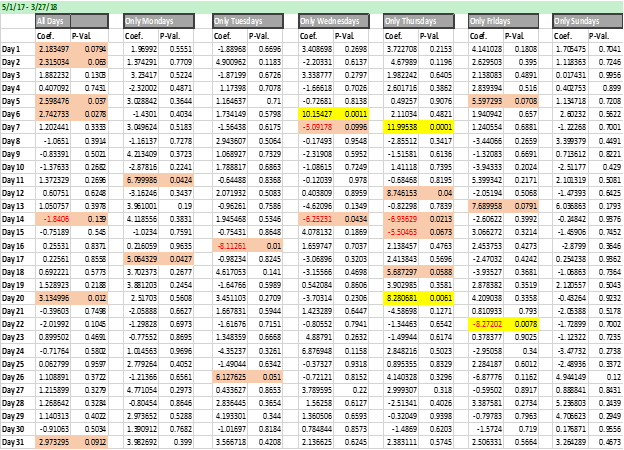Select the Monday coefficient 6.799986
Screen dimensions: 624x450
(x=141, y=180)
